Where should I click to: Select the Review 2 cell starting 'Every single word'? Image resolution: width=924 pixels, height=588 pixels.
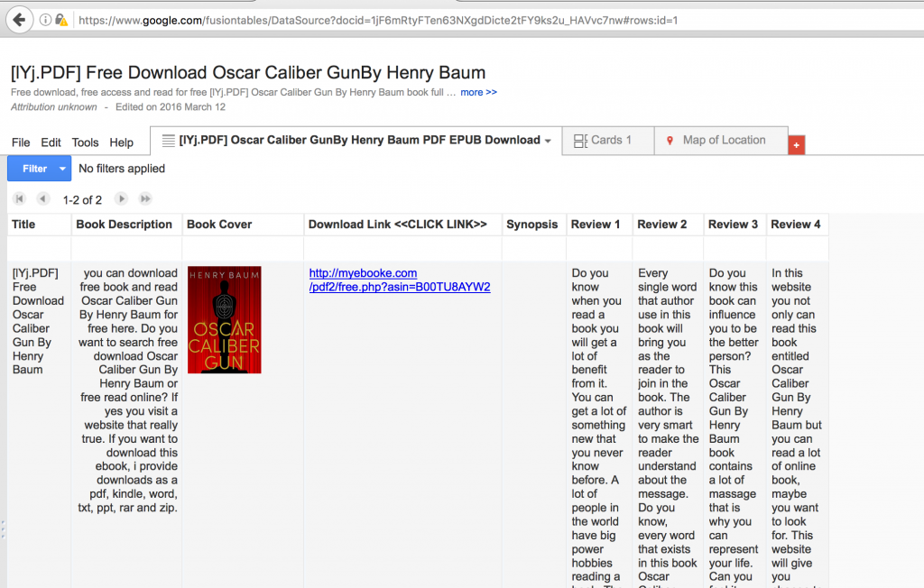pyautogui.click(x=668, y=424)
